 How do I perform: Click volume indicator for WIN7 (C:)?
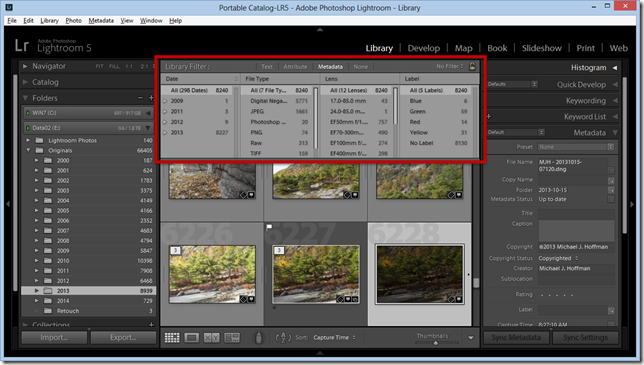tap(28, 113)
